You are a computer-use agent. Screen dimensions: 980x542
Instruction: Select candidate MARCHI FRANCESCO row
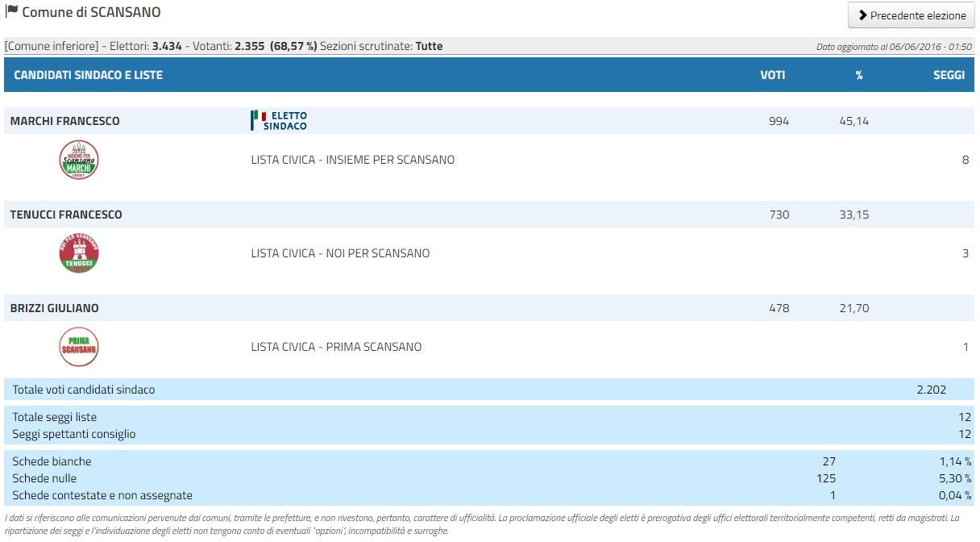489,121
